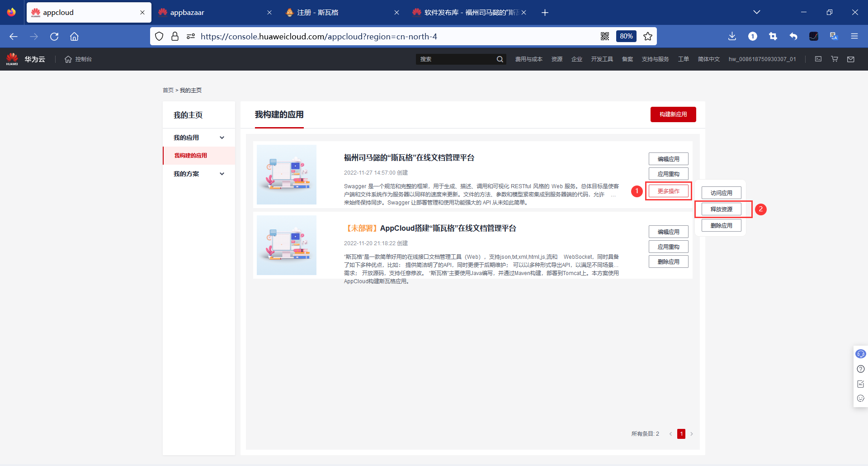Open a new browser tab

point(545,13)
